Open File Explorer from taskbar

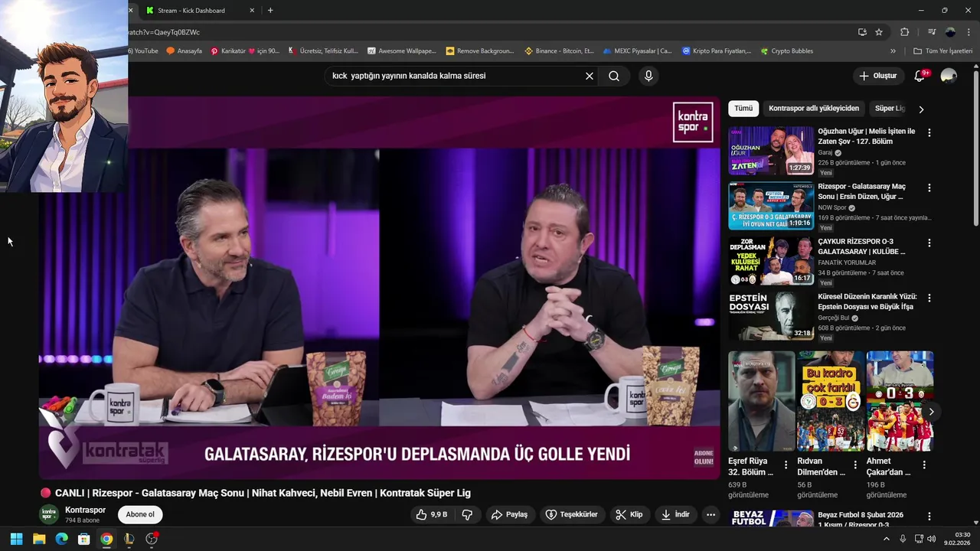(x=39, y=539)
